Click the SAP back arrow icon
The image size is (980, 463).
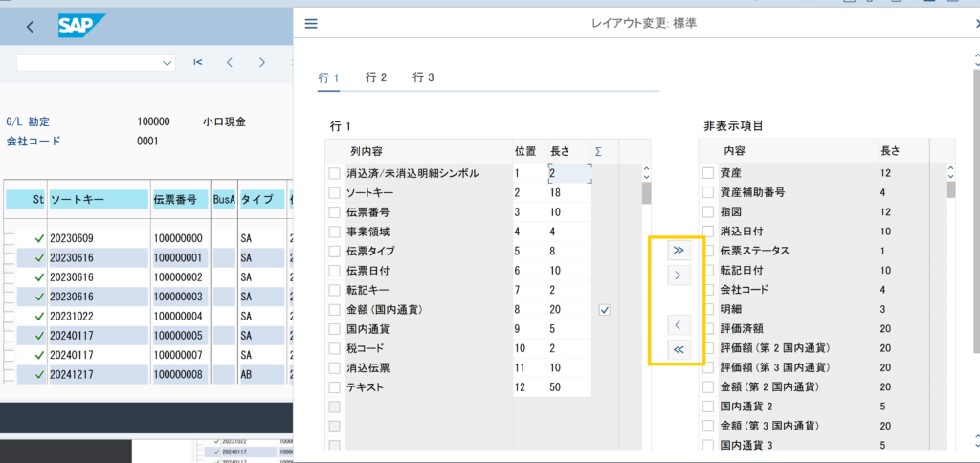(31, 27)
